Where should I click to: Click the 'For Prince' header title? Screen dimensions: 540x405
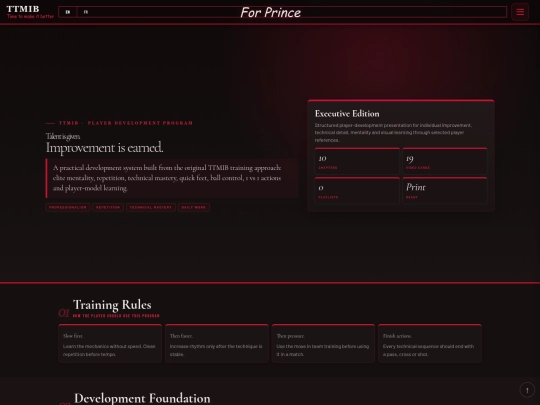270,12
